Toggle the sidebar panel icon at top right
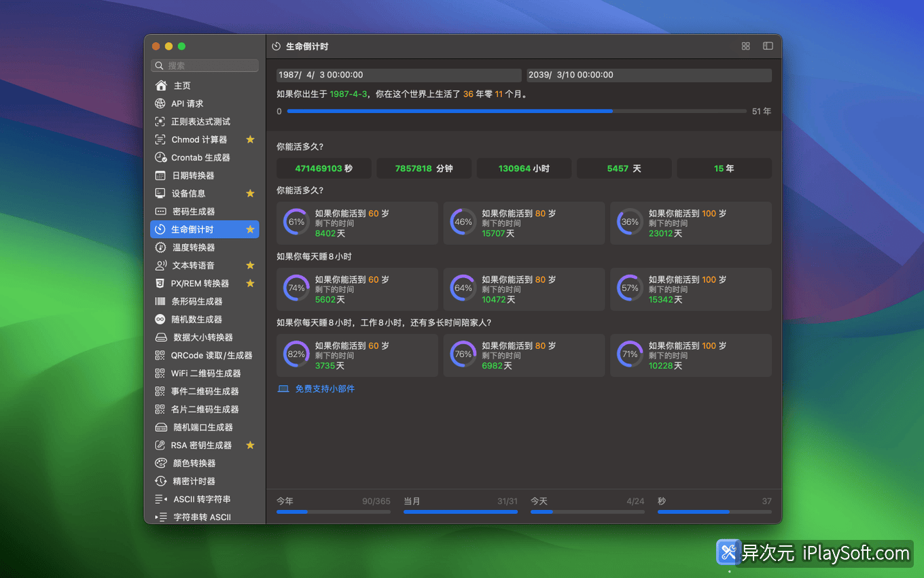Image resolution: width=924 pixels, height=578 pixels. (768, 46)
